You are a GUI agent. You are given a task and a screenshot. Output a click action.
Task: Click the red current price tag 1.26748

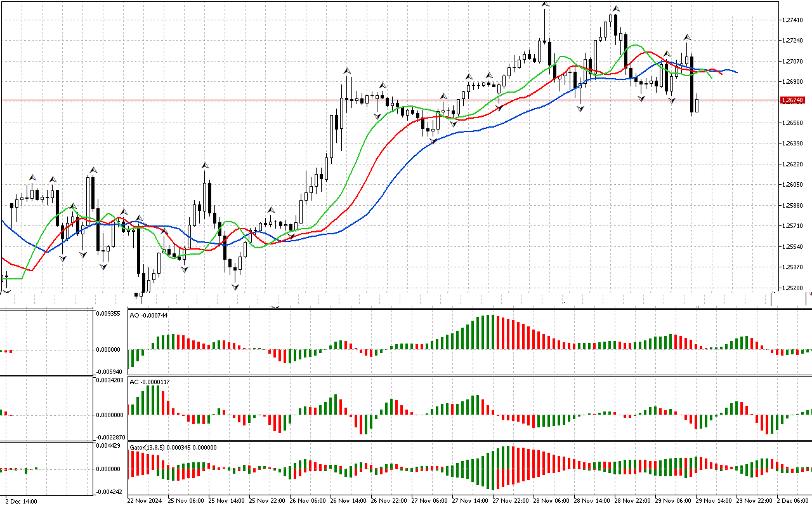point(793,100)
